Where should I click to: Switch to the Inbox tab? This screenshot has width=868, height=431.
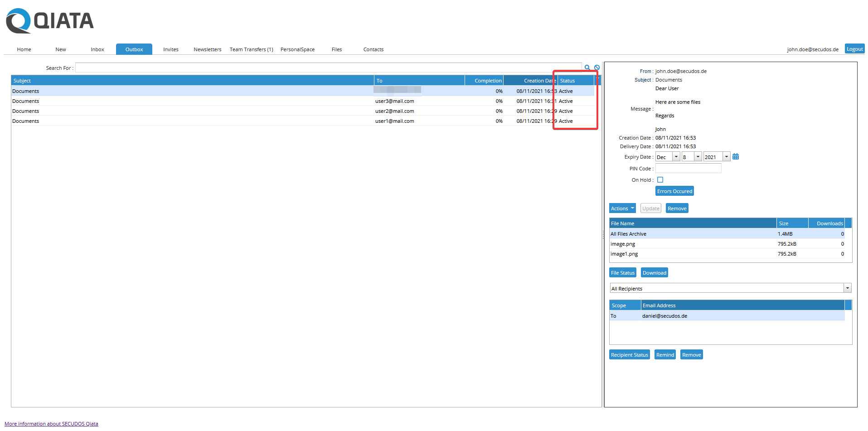click(97, 49)
